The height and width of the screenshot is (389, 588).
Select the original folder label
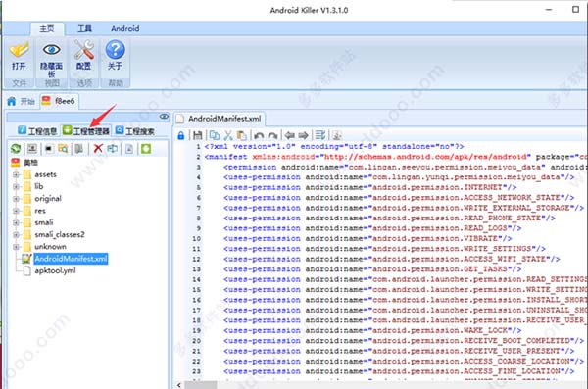[x=48, y=199]
